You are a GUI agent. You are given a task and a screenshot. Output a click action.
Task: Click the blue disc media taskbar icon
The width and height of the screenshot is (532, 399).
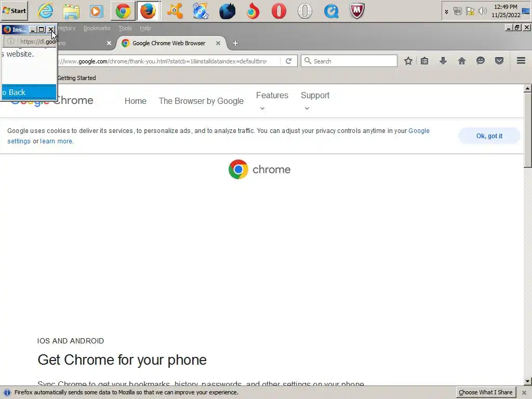pyautogui.click(x=201, y=11)
